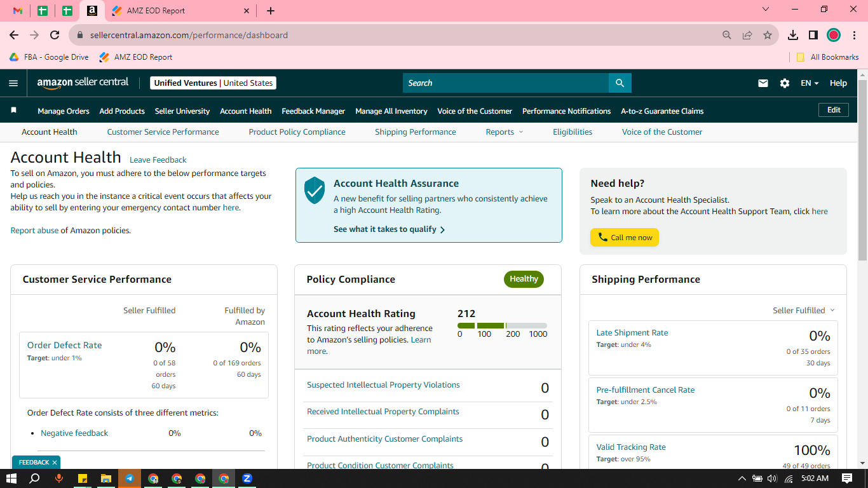Go back to the previous page
This screenshot has height=488, width=868.
point(14,35)
